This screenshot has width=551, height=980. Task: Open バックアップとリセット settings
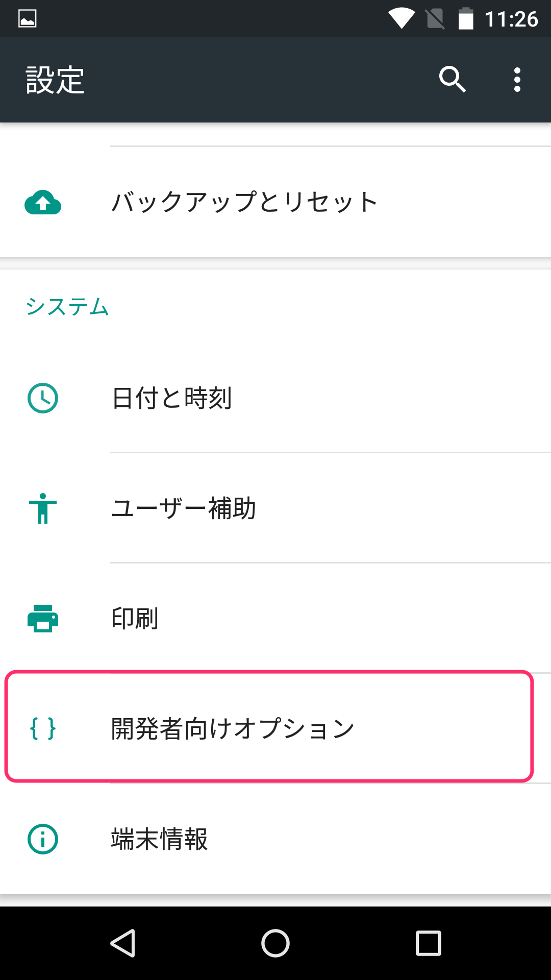tap(245, 202)
